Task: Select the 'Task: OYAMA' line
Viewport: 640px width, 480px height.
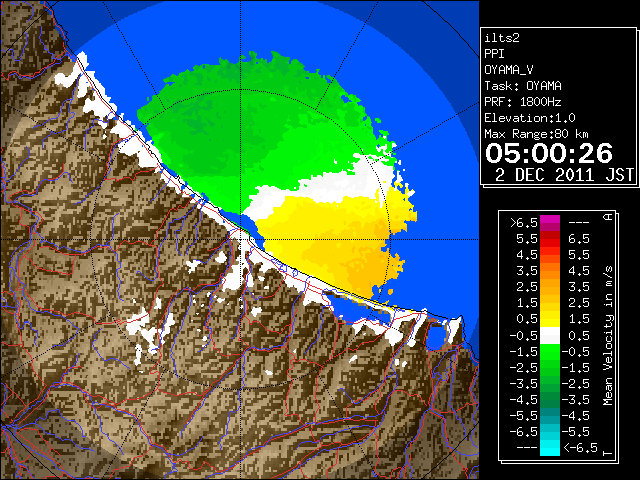Action: point(523,86)
